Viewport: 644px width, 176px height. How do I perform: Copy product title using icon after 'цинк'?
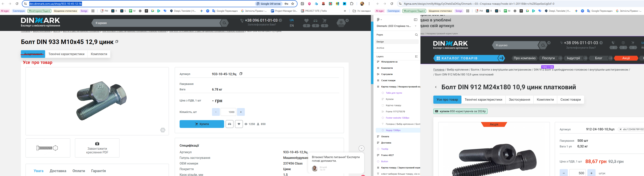pos(117,42)
